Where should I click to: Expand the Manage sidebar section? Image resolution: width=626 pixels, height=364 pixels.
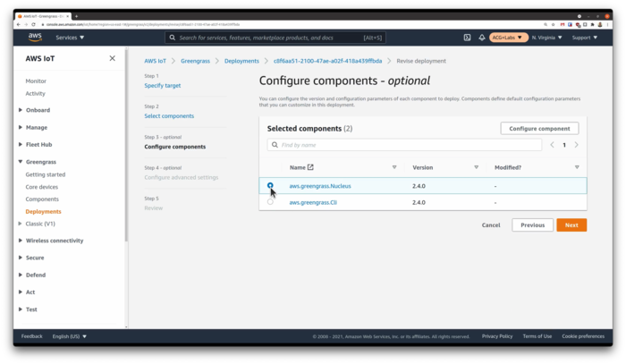click(x=21, y=127)
